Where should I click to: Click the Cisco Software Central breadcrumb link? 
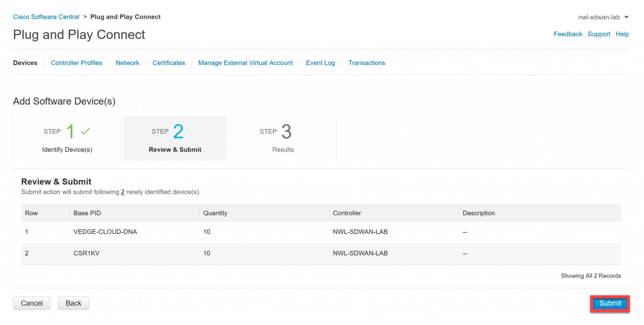(46, 17)
